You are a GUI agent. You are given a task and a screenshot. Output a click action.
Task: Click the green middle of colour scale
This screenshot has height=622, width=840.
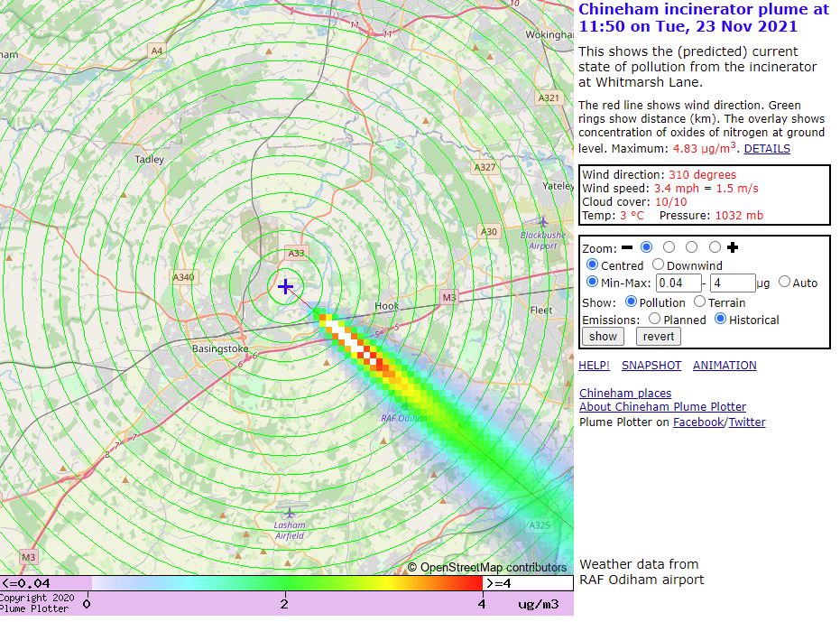click(285, 583)
